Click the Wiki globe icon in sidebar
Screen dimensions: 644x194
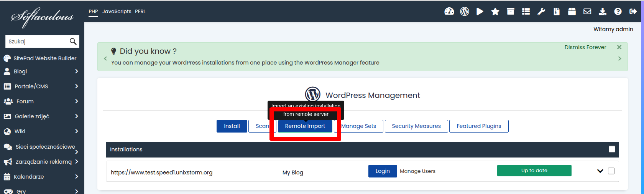click(7, 131)
